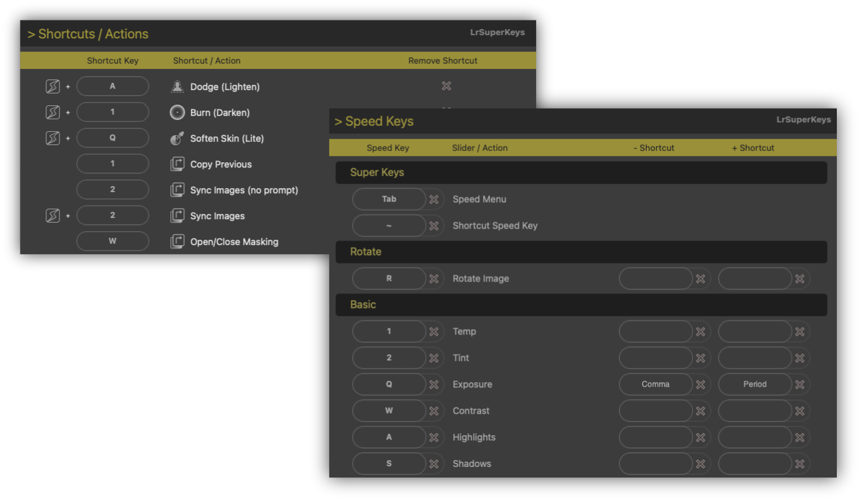Click the empty plus shortcut field for Contrast

pos(755,411)
